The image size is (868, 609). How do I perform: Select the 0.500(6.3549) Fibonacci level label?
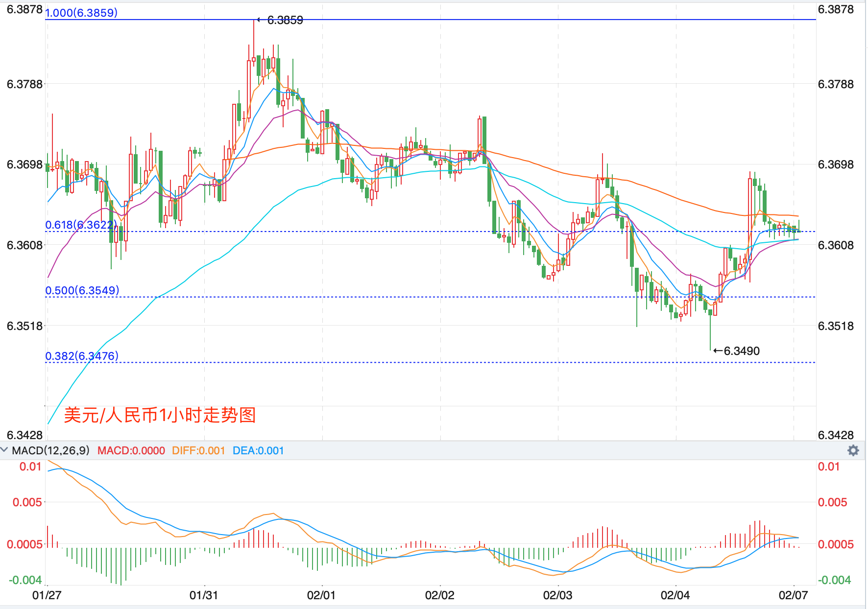pos(82,290)
